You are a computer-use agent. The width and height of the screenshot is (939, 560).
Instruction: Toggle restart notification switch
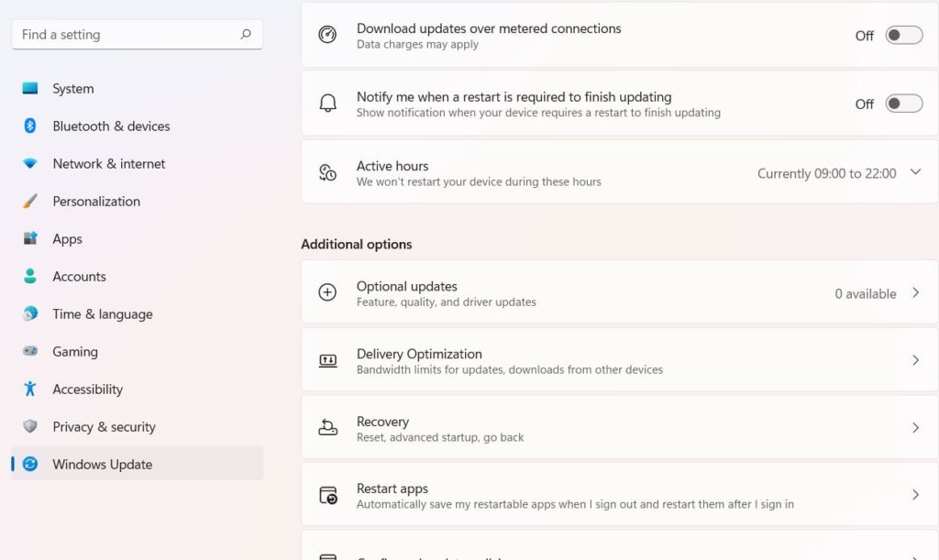tap(903, 104)
